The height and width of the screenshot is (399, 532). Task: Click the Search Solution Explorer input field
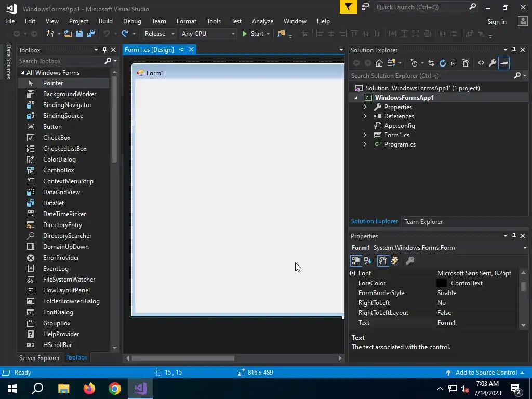432,76
